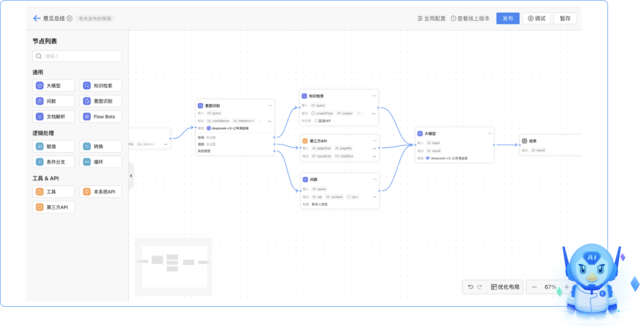Undo the last canvas action
Screen dimensions: 644x333
click(x=471, y=287)
